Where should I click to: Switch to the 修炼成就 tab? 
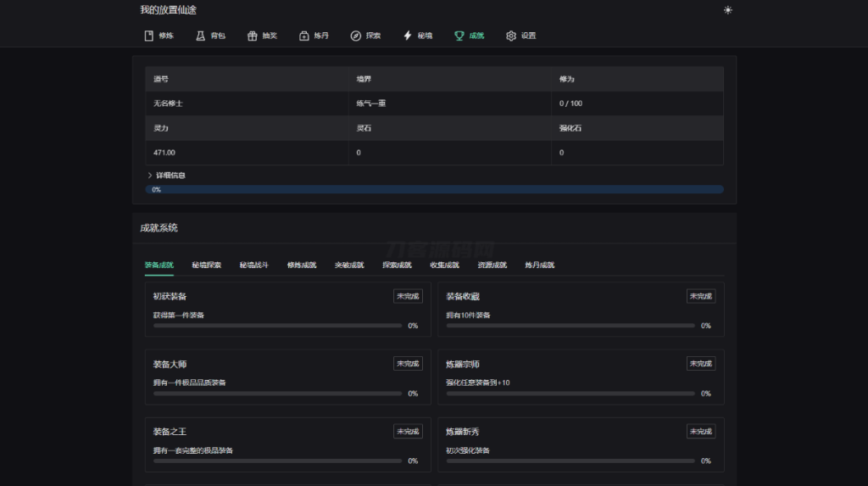click(x=302, y=265)
